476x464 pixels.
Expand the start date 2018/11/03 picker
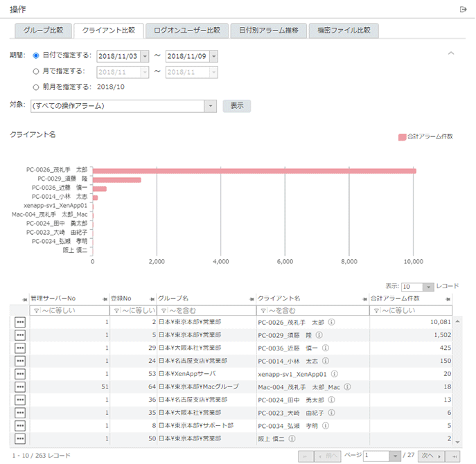pyautogui.click(x=144, y=56)
